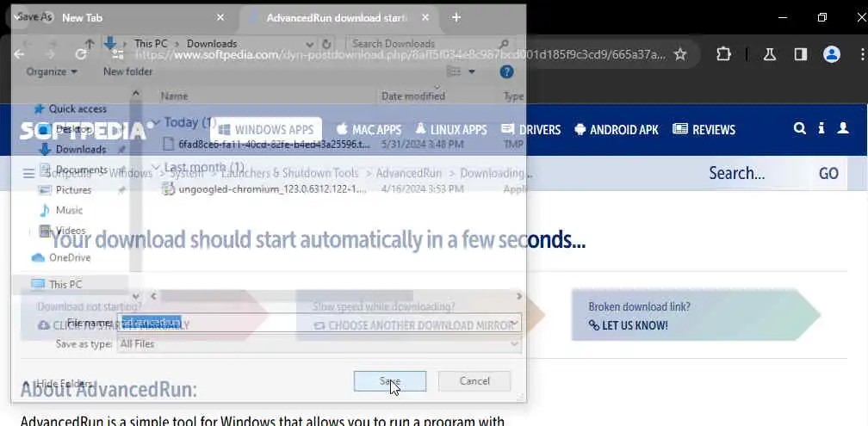The width and height of the screenshot is (868, 426).
Task: Open the Chrome Labs flask icon
Action: (x=770, y=53)
